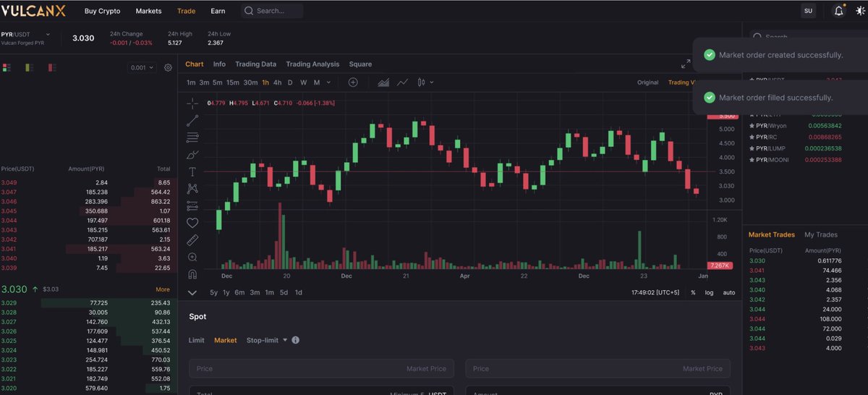Open the Trade menu
Image resolution: width=868 pixels, height=395 pixels.
(x=186, y=11)
